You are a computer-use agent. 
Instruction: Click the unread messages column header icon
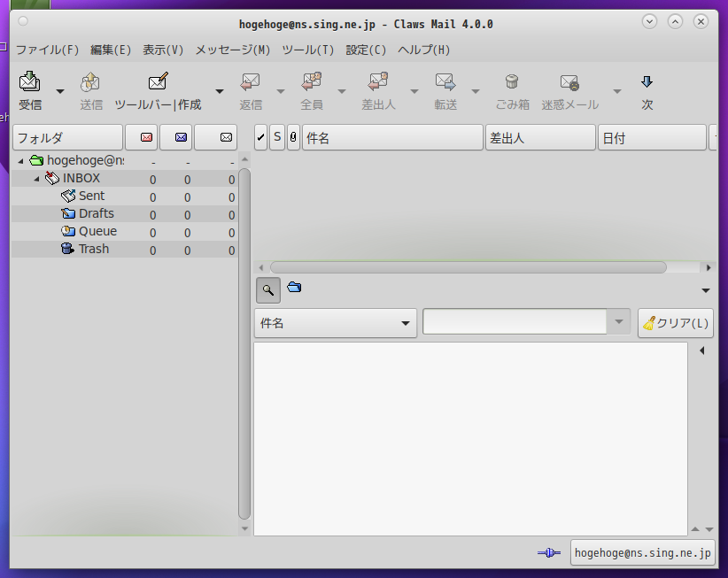point(181,137)
